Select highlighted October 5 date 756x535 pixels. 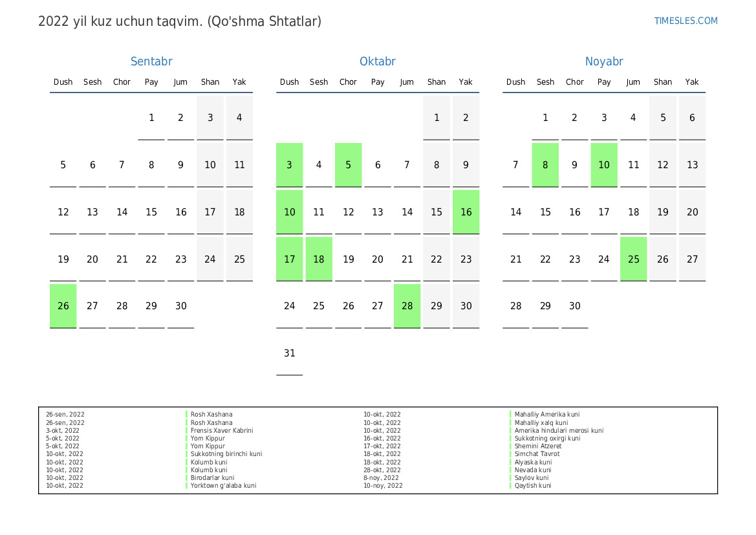[x=349, y=165]
